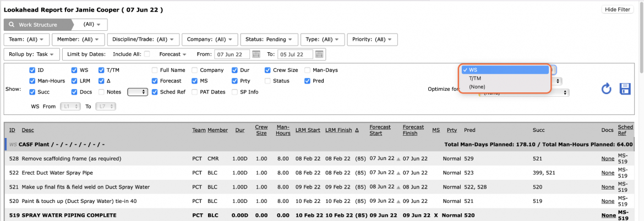Click forecast warning triangle in row 522

397,173
